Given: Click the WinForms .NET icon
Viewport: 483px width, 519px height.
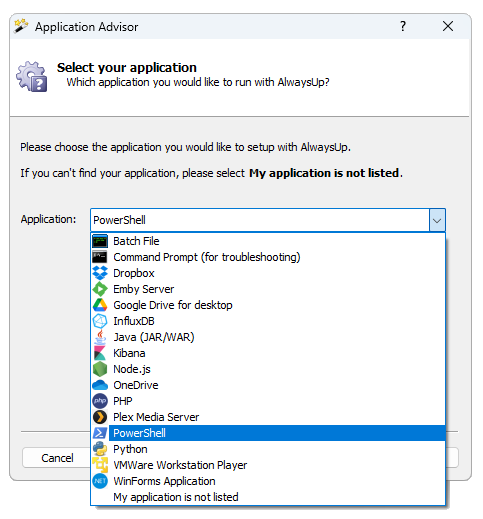Looking at the screenshot, I should click(x=100, y=481).
